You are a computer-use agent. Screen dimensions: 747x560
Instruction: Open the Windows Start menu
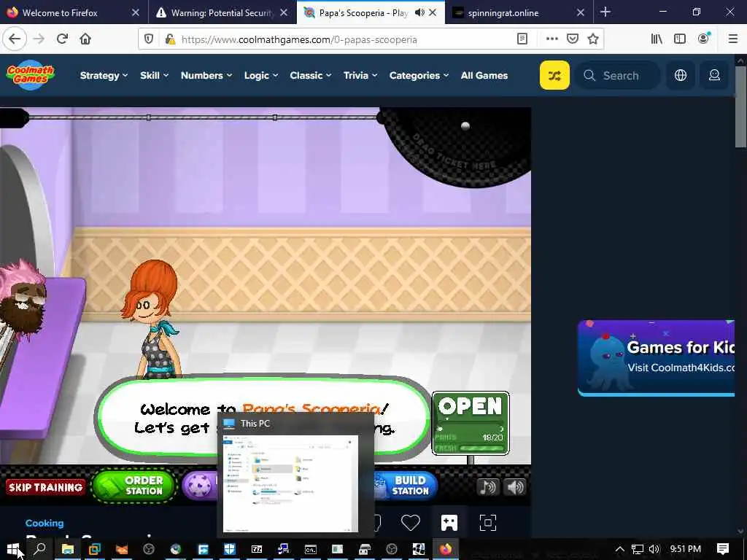pyautogui.click(x=13, y=549)
